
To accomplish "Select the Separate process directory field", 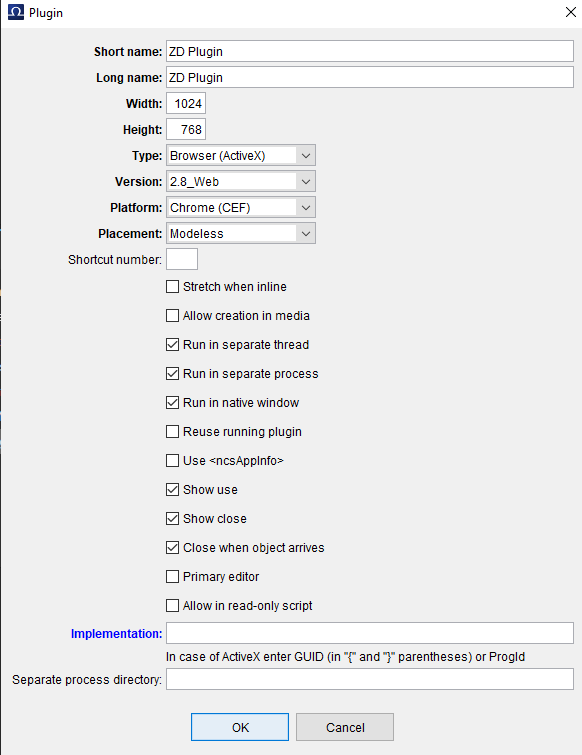I will click(x=370, y=679).
